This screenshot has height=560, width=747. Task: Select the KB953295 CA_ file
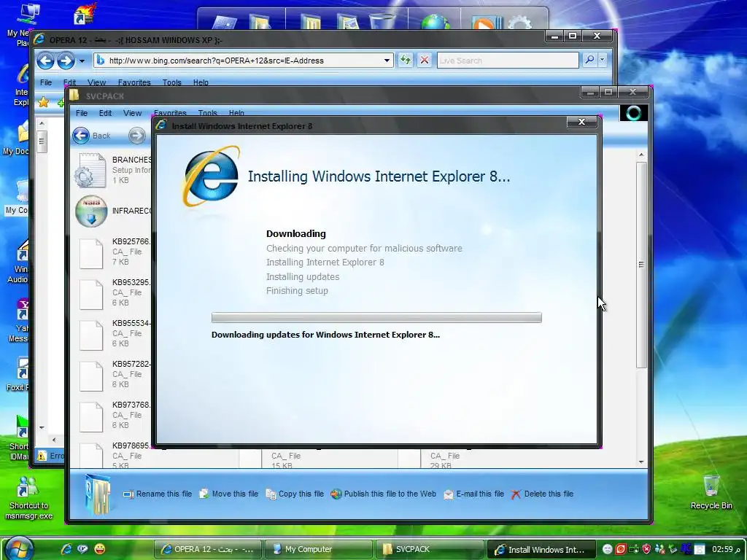point(91,295)
